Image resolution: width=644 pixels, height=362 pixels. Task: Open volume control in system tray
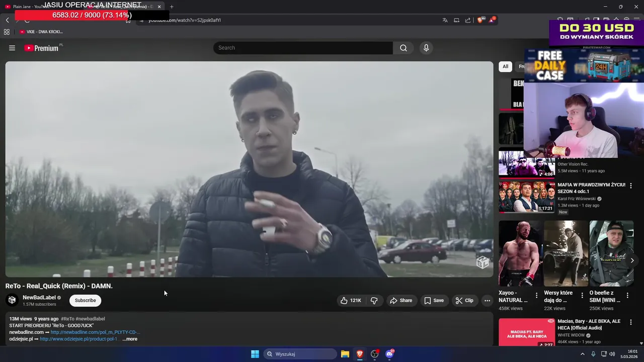(x=612, y=354)
